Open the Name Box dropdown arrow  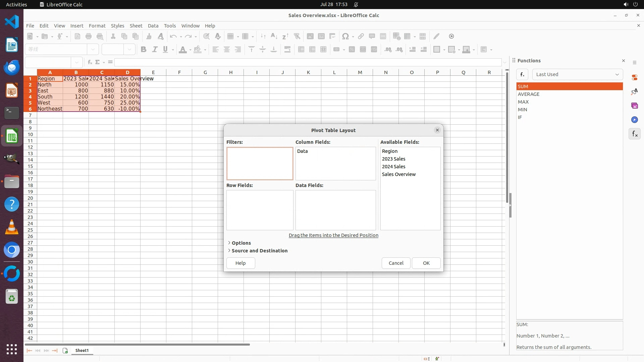77,62
